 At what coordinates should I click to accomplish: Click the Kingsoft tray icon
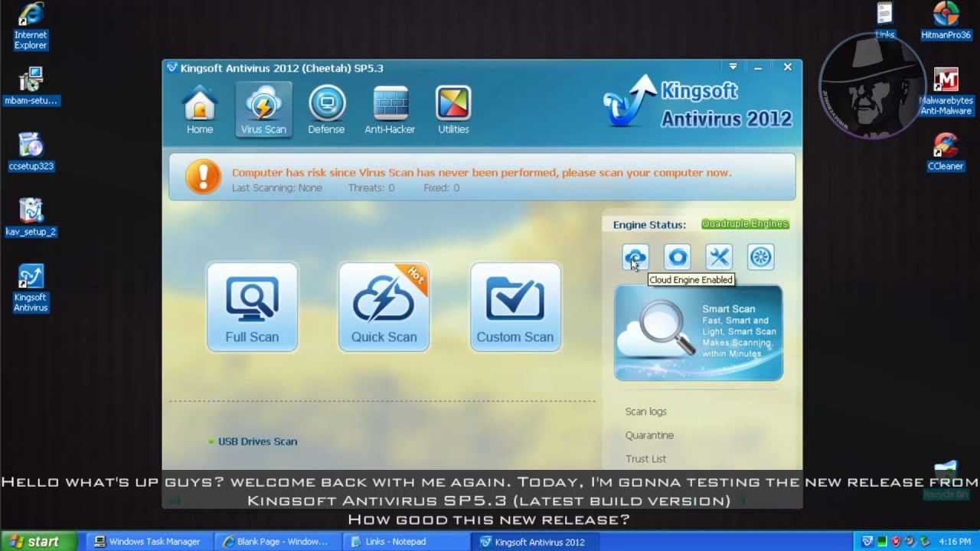867,542
